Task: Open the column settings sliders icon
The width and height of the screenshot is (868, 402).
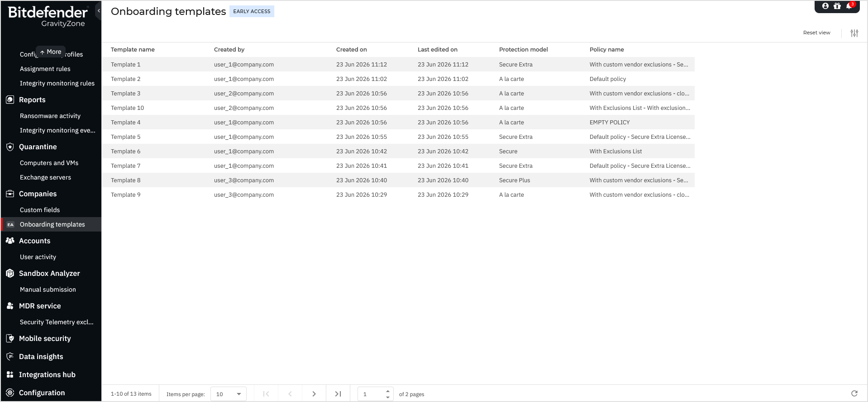Action: tap(854, 33)
